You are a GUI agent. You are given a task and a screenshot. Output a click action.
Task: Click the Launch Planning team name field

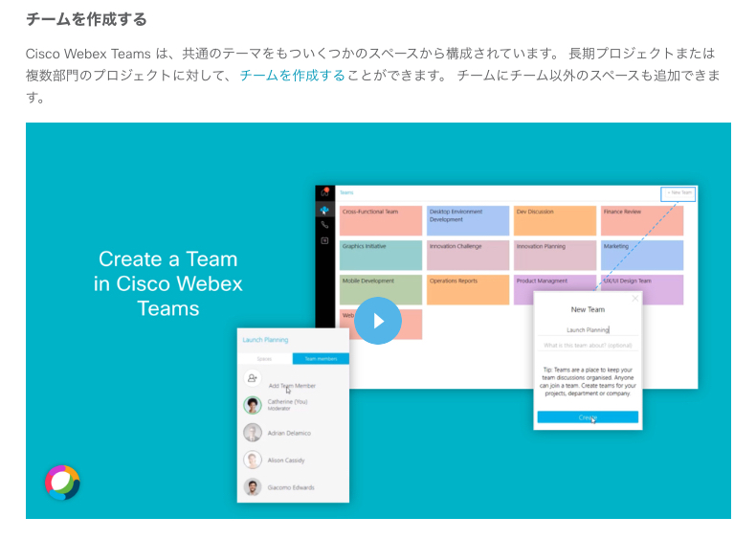[588, 329]
